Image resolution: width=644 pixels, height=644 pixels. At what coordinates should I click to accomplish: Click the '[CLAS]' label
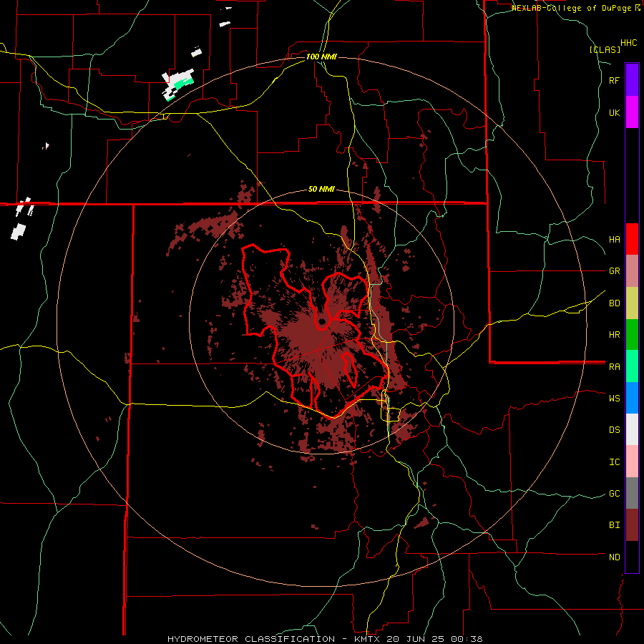[605, 50]
